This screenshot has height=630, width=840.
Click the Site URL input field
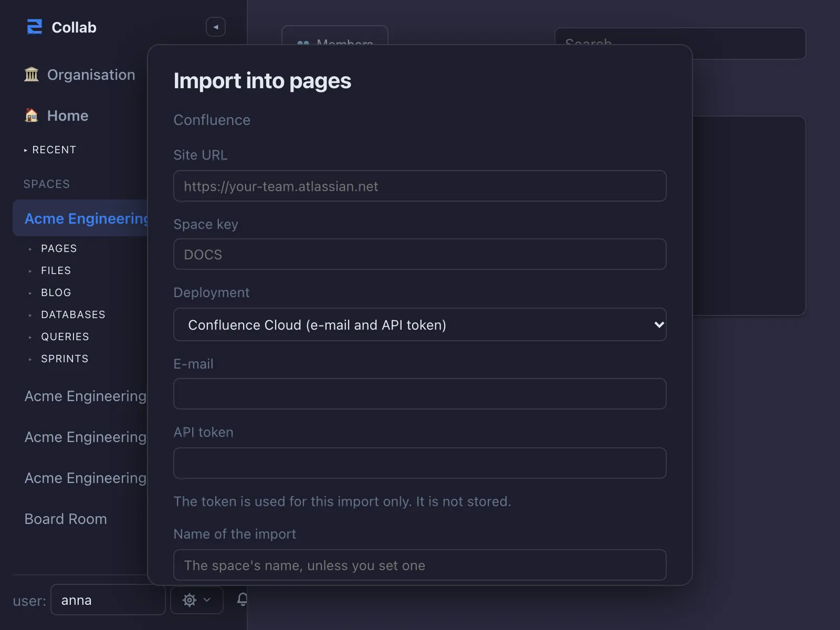point(420,186)
